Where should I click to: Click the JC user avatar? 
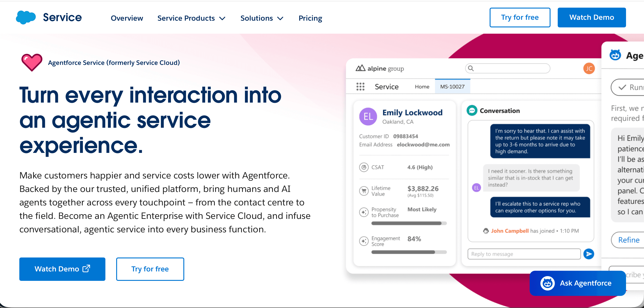589,68
